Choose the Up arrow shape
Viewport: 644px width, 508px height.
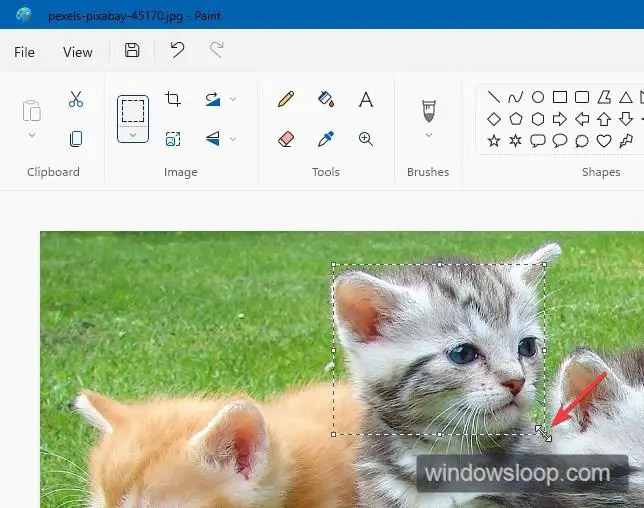coord(604,119)
